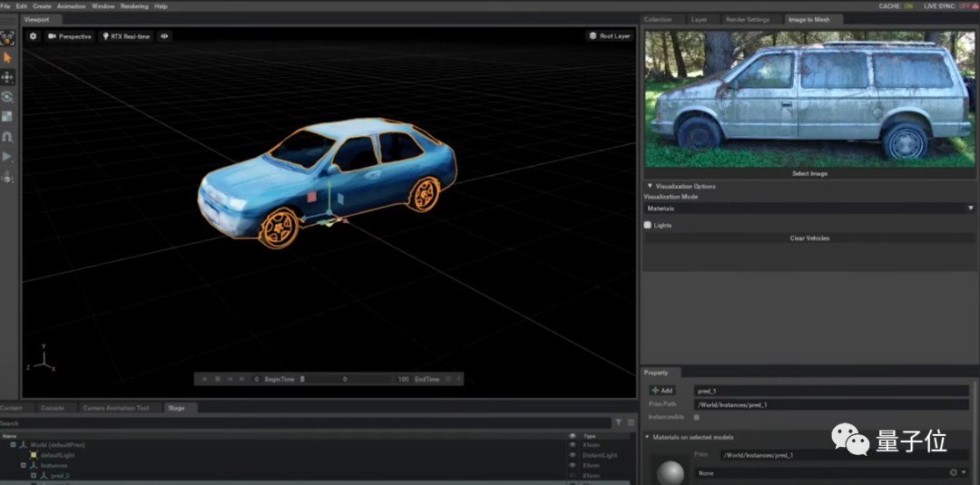Pick the Rotate tool

point(7,97)
